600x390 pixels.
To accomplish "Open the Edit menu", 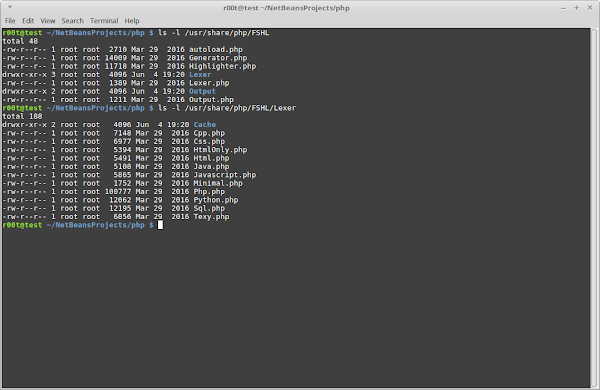I will [28, 21].
